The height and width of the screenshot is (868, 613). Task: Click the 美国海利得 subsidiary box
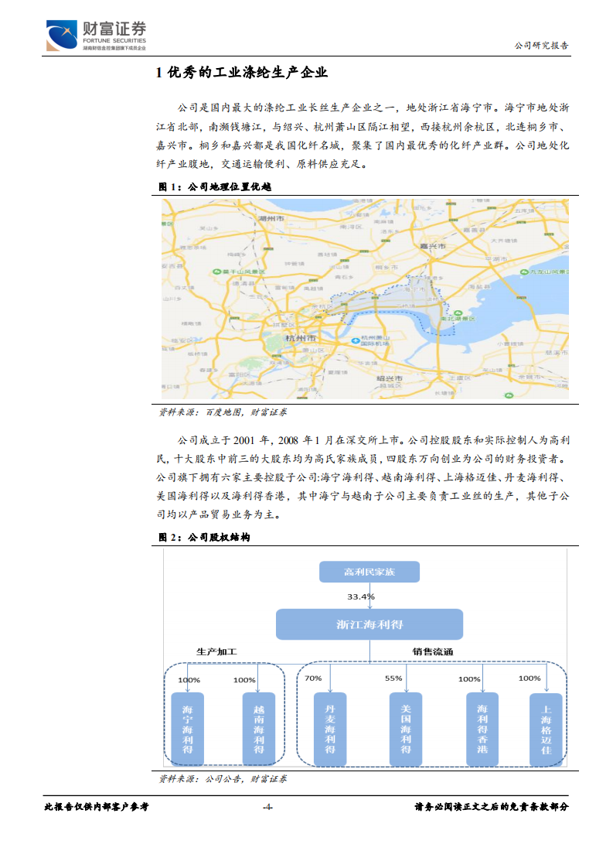coord(406,730)
